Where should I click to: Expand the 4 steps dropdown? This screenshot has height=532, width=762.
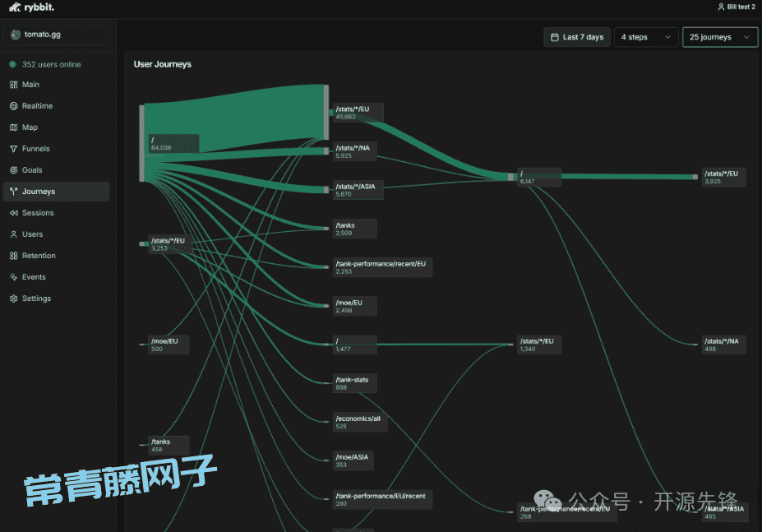[646, 37]
